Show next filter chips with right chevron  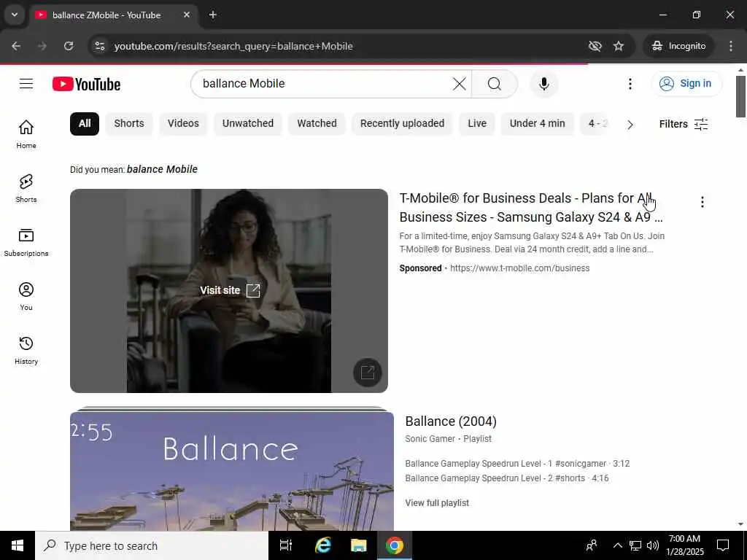click(630, 124)
